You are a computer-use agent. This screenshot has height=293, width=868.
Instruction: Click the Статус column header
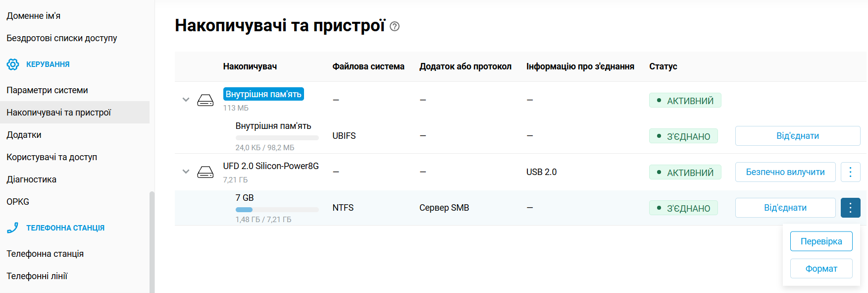(x=664, y=66)
